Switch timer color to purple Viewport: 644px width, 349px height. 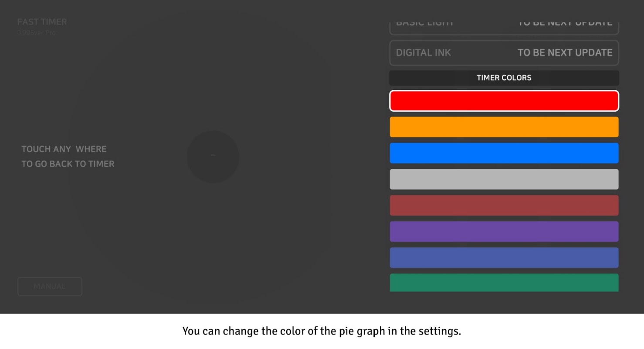click(504, 232)
